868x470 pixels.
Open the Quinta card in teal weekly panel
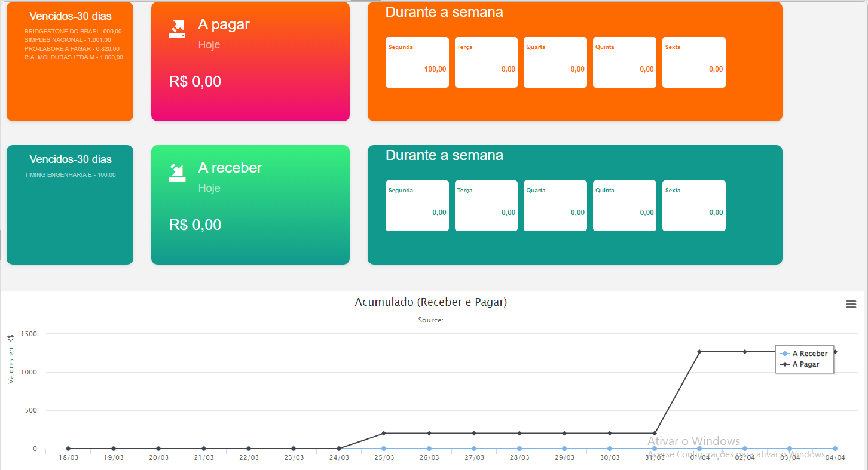point(624,206)
